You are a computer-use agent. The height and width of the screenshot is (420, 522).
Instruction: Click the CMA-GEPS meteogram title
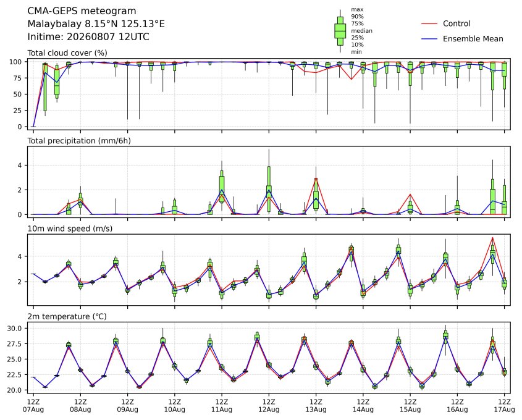tap(82, 11)
